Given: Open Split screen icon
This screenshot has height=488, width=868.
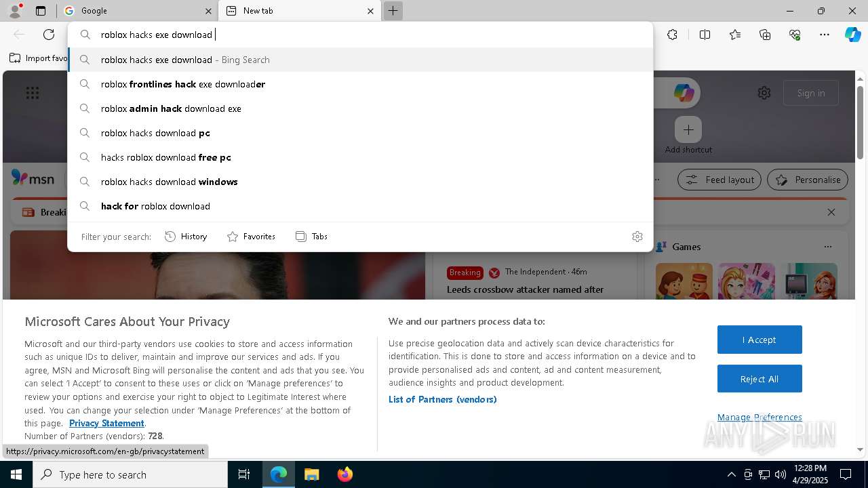Looking at the screenshot, I should click(x=705, y=35).
